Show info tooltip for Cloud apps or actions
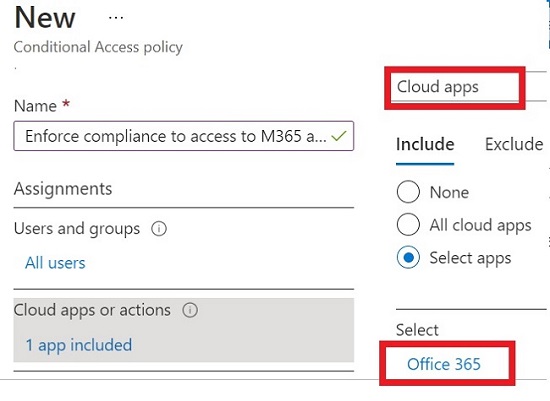550x401 pixels. click(190, 310)
